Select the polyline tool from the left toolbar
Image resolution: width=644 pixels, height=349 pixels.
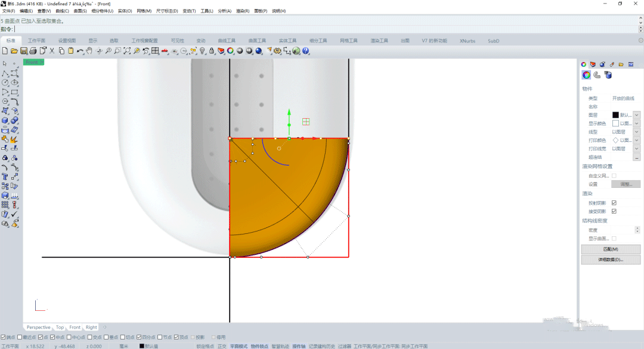5,74
